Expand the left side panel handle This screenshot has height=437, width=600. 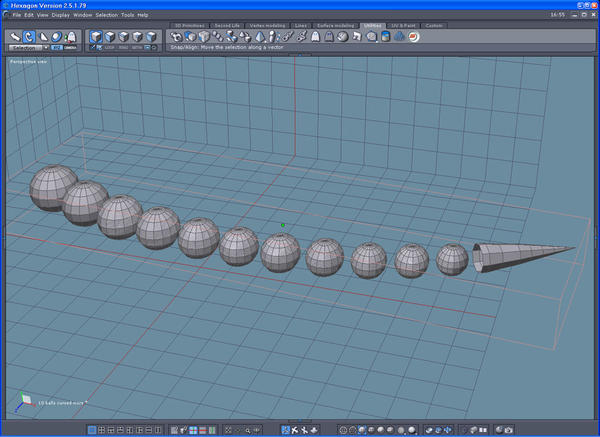(x=4, y=237)
